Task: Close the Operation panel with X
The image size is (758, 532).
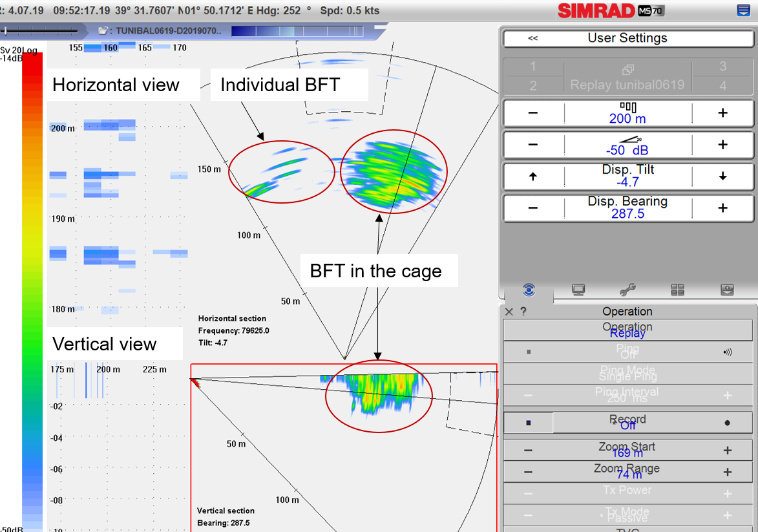Action: click(509, 312)
